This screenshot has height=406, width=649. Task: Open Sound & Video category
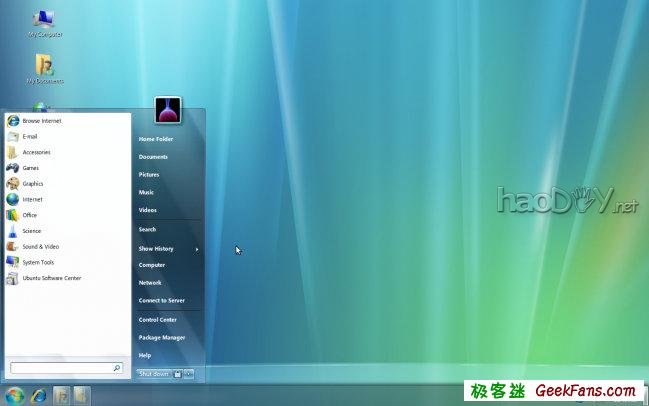coord(40,246)
